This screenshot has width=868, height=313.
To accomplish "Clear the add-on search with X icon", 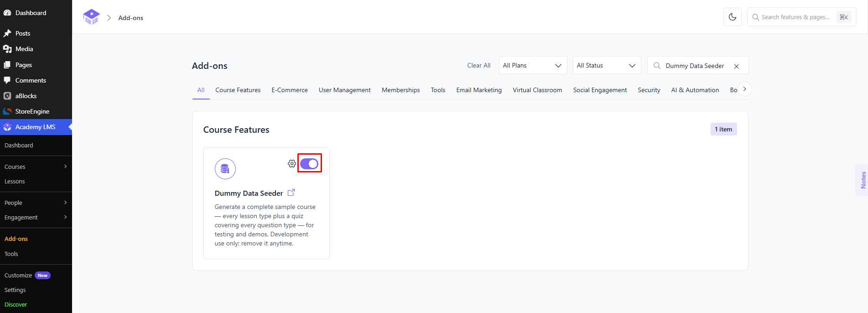I will coord(736,66).
